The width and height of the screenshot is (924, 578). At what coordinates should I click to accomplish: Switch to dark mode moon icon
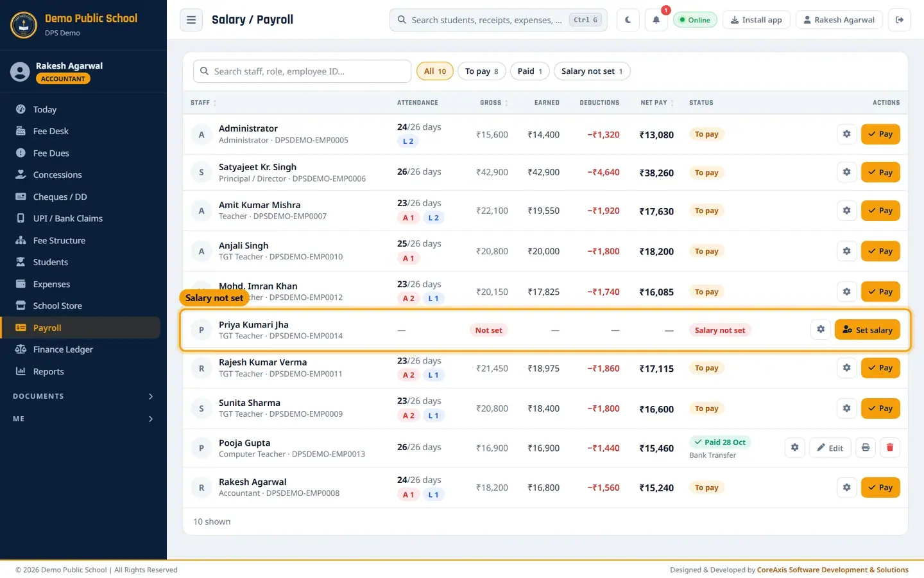pyautogui.click(x=628, y=20)
